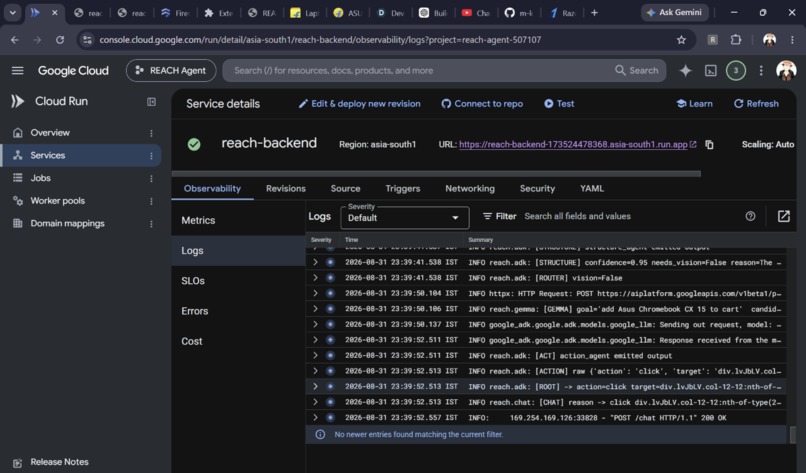Open notifications badge showing 3
The image size is (806, 473).
point(736,70)
